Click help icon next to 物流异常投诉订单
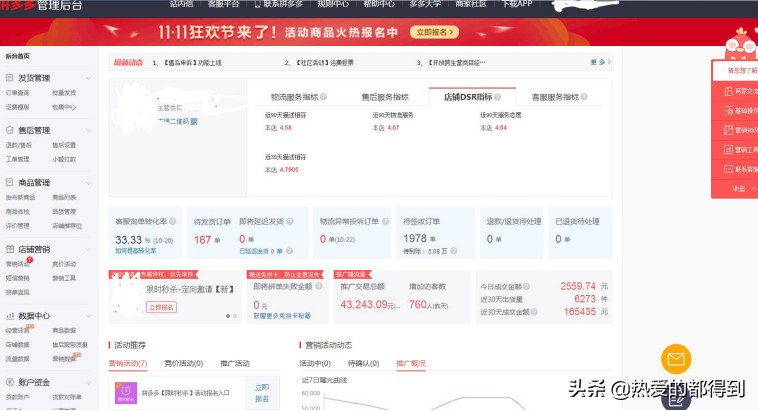The height and width of the screenshot is (411, 758). (385, 221)
